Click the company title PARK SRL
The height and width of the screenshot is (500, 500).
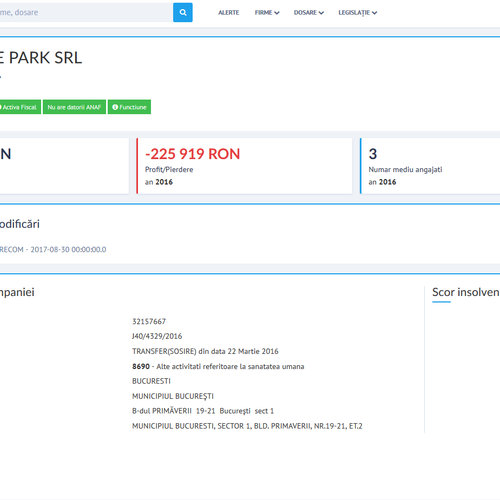(40, 58)
